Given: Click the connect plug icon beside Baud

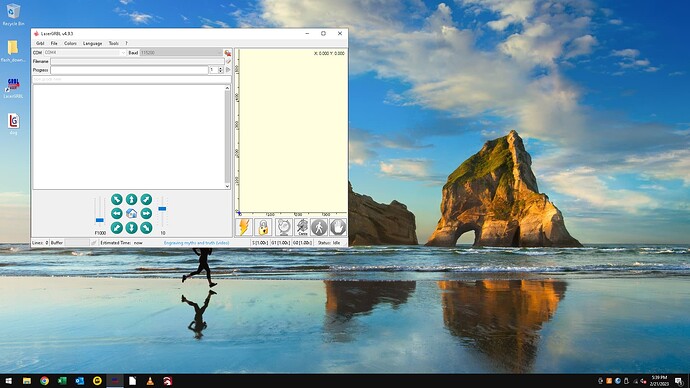Looking at the screenshot, I should [228, 53].
